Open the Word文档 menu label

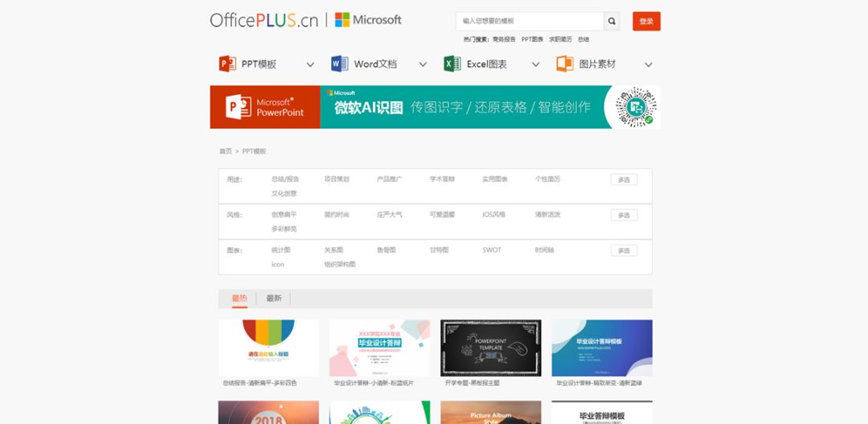click(x=375, y=64)
